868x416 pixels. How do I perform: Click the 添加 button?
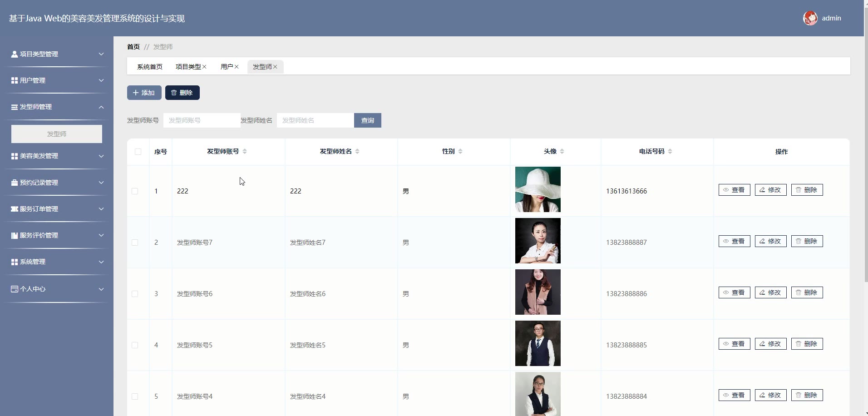click(144, 93)
